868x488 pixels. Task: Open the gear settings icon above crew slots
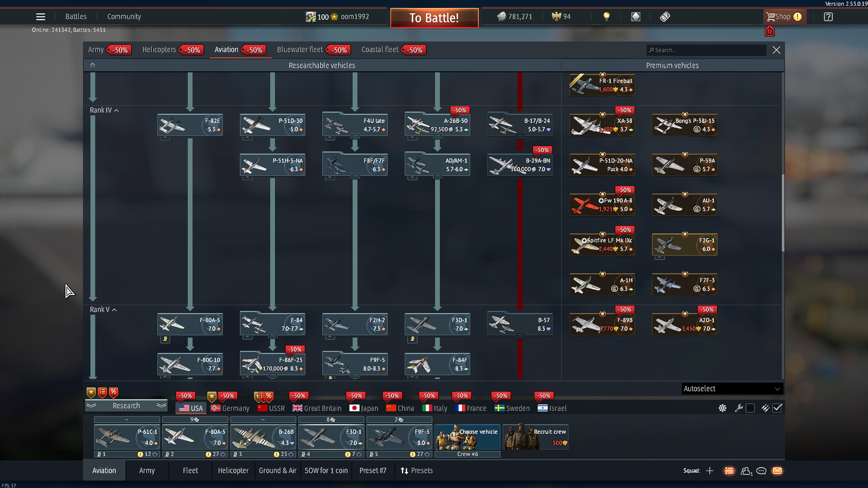(x=722, y=408)
